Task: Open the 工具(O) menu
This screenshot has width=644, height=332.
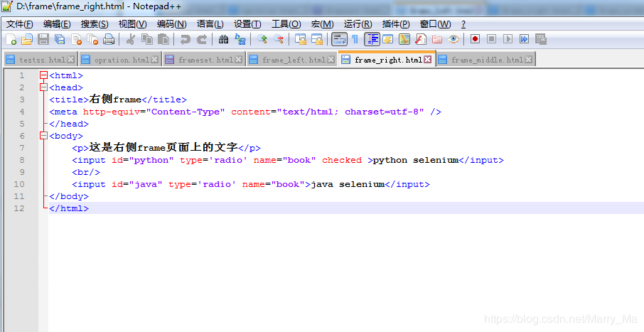Action: 286,24
